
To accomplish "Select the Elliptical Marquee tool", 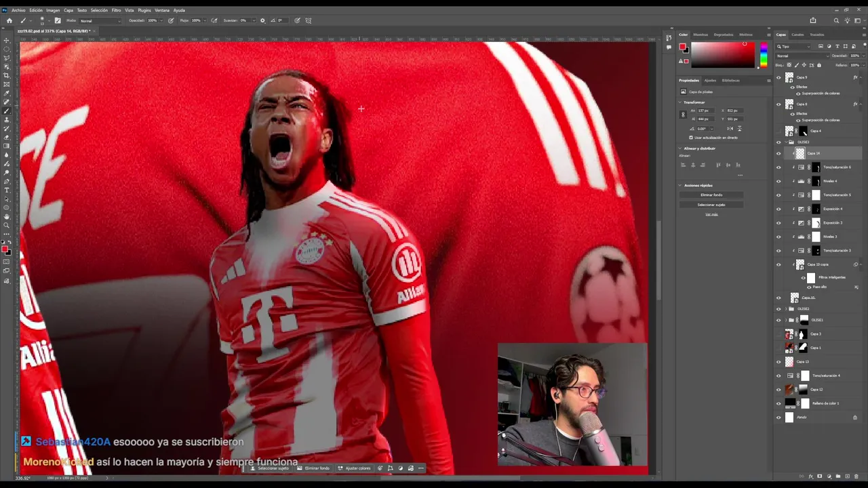I will [7, 49].
